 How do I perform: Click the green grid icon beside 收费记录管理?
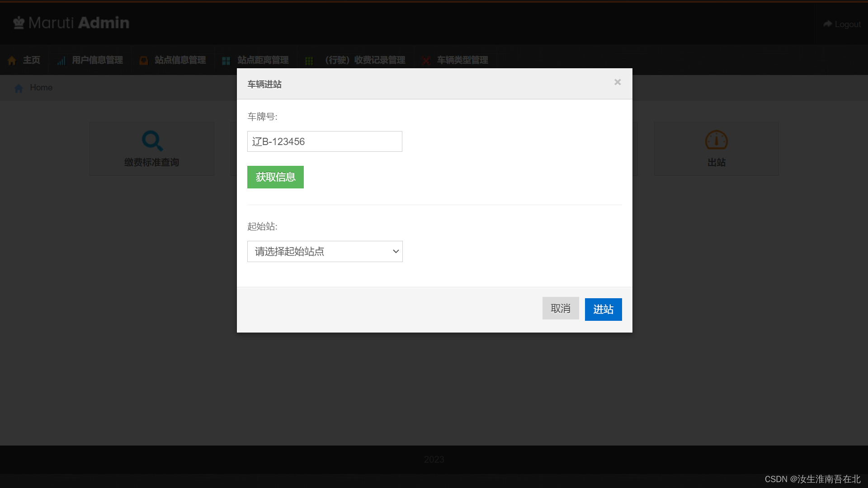click(309, 61)
